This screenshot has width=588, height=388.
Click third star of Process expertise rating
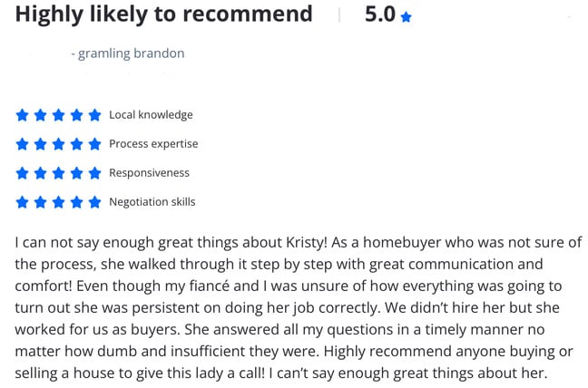(58, 144)
